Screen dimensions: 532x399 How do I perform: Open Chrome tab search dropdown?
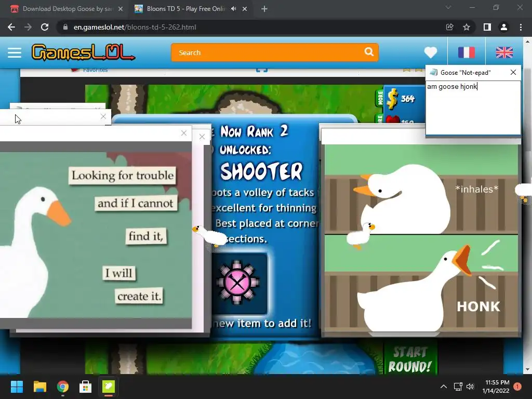click(448, 7)
